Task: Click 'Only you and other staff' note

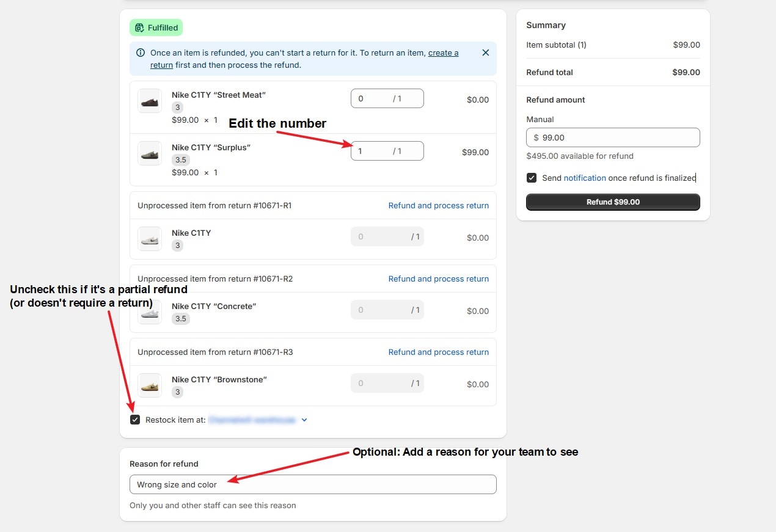Action: pos(213,505)
